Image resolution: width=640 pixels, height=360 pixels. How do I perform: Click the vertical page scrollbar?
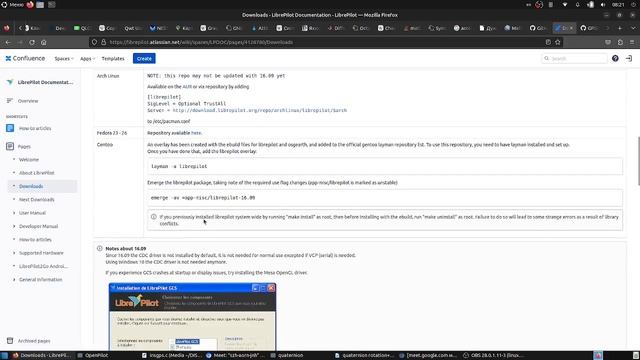638,161
